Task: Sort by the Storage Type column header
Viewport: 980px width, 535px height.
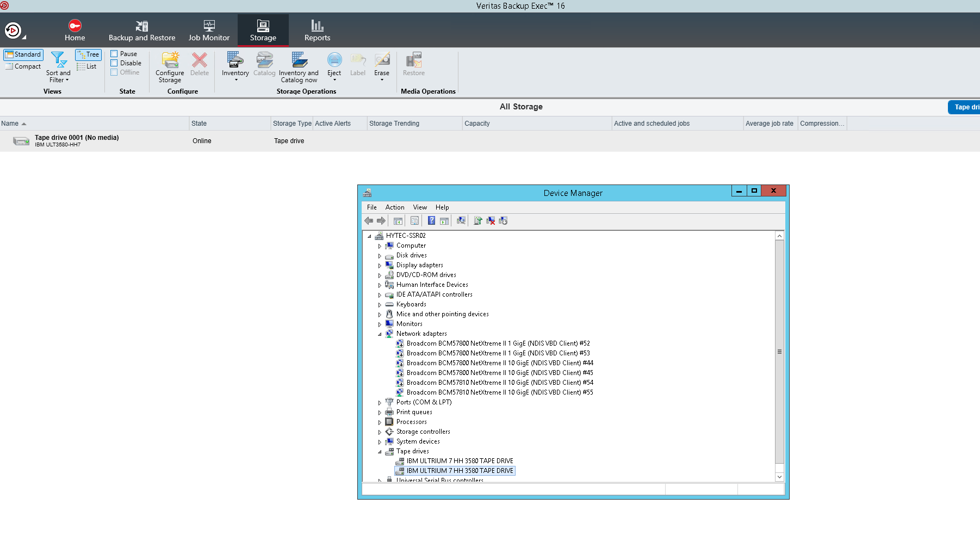Action: (292, 124)
